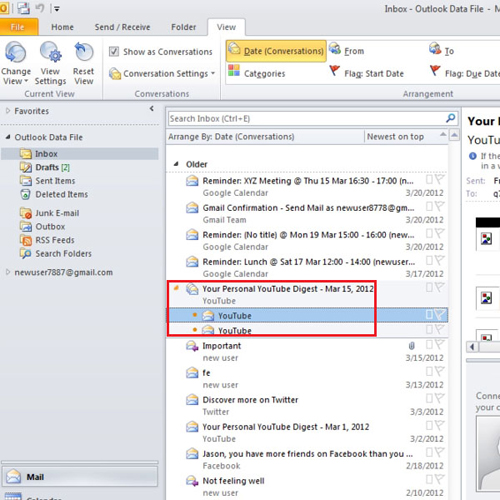Arrange by Date (Conversations)
The image size is (500, 500).
tap(276, 51)
